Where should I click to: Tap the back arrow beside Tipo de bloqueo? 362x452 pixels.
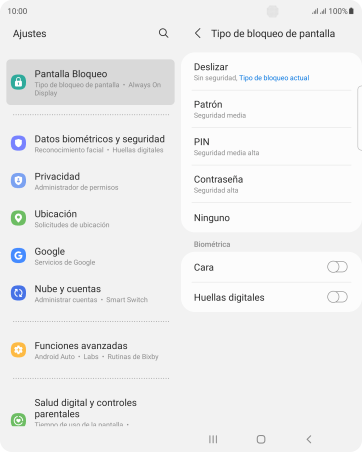(x=198, y=33)
